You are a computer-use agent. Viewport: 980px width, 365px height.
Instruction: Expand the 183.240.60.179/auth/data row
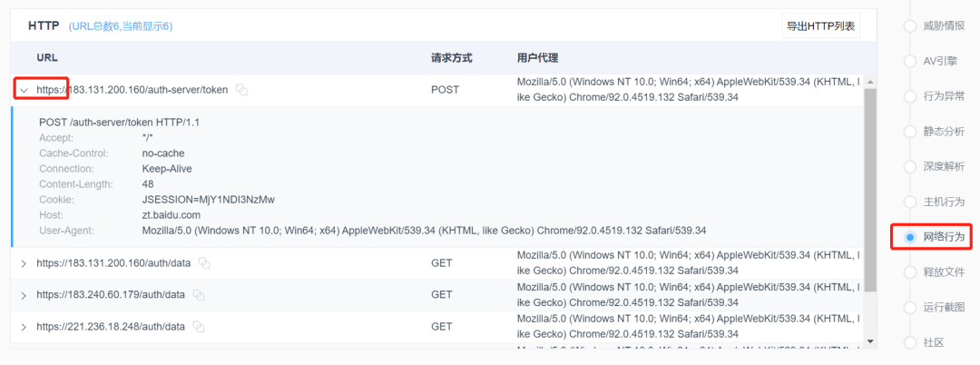click(24, 295)
